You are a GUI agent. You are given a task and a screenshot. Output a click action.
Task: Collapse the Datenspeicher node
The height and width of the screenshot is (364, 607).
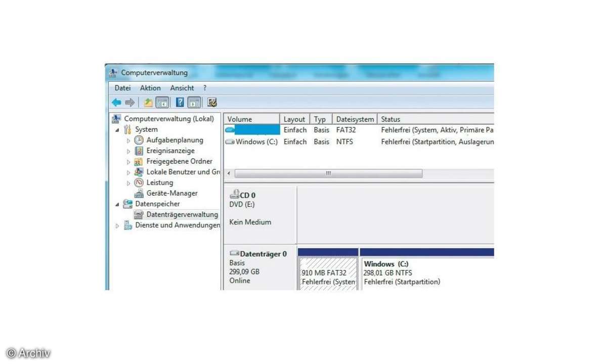tap(117, 204)
